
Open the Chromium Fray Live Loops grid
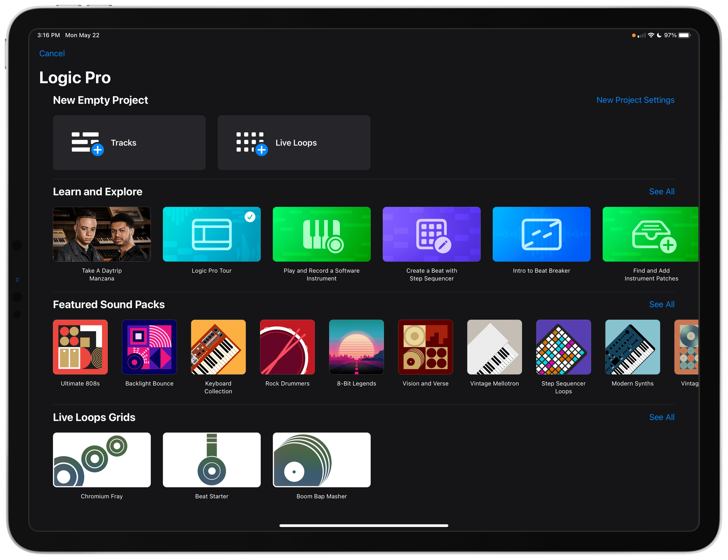(102, 460)
